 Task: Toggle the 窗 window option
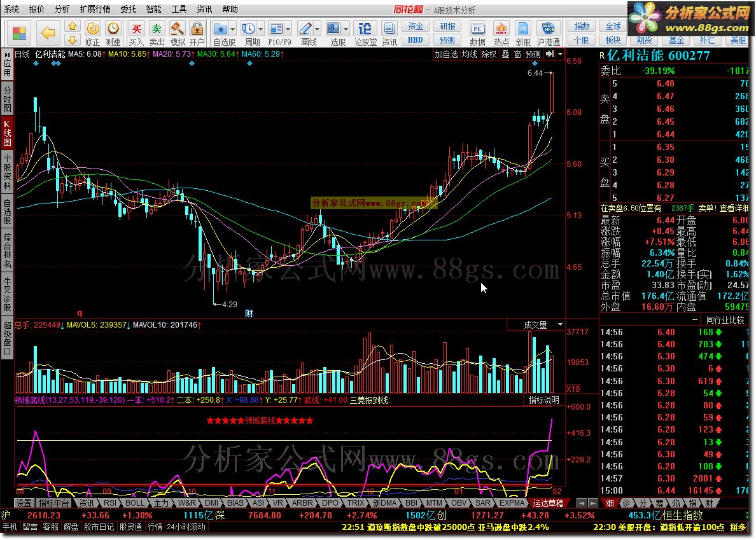click(x=517, y=54)
